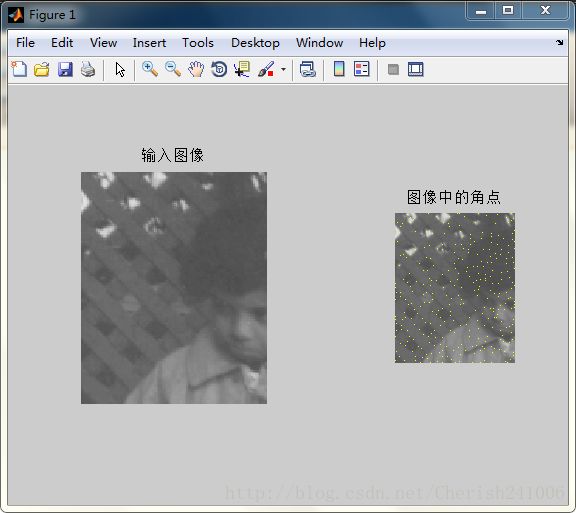Print the figure using printer icon
The image size is (576, 513).
tap(88, 69)
